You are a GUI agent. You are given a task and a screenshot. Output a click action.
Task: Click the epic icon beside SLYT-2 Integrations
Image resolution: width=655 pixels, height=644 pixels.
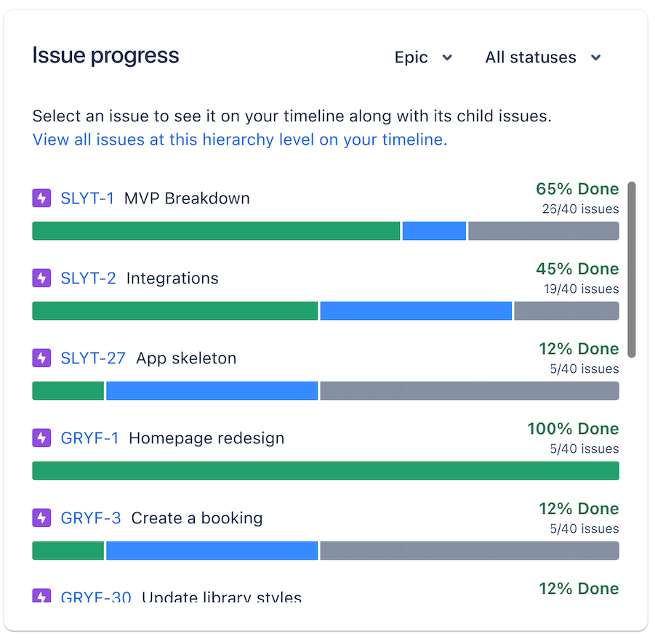point(41,278)
